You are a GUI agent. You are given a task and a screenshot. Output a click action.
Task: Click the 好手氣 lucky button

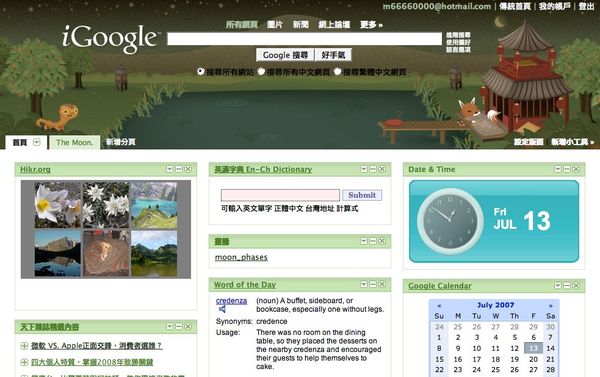coord(333,55)
